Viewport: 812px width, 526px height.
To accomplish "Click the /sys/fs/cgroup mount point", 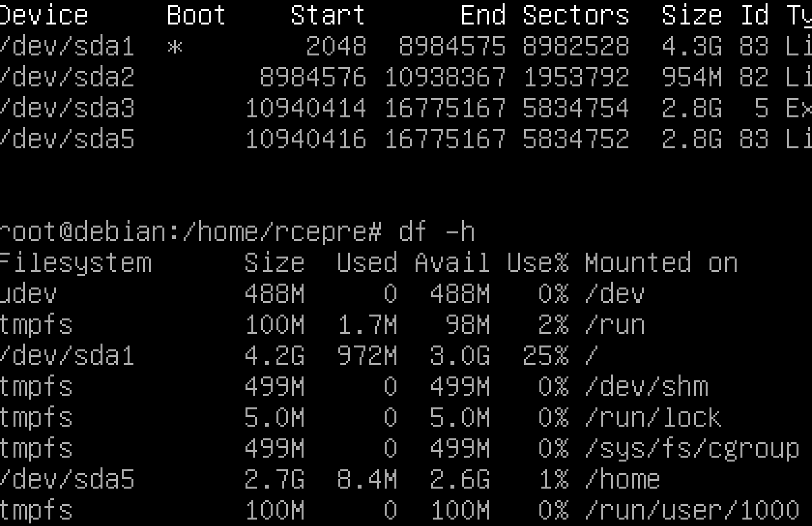I will point(691,449).
